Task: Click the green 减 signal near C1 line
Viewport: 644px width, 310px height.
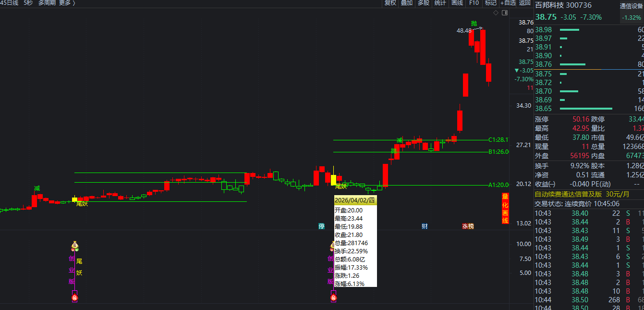Action: [x=400, y=140]
